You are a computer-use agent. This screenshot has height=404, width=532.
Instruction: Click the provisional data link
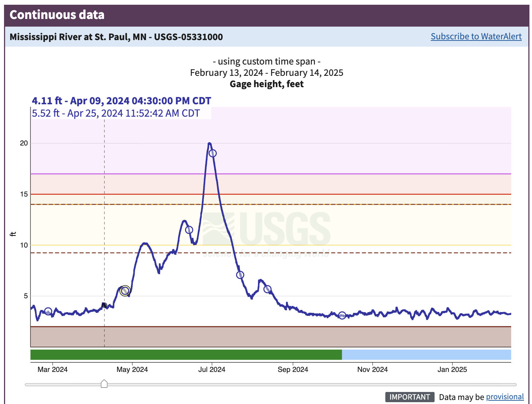[505, 397]
